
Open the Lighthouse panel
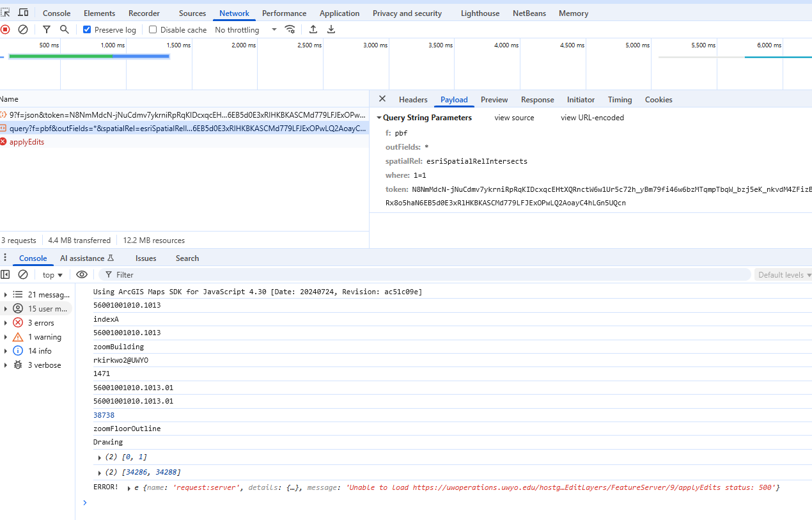pos(480,13)
